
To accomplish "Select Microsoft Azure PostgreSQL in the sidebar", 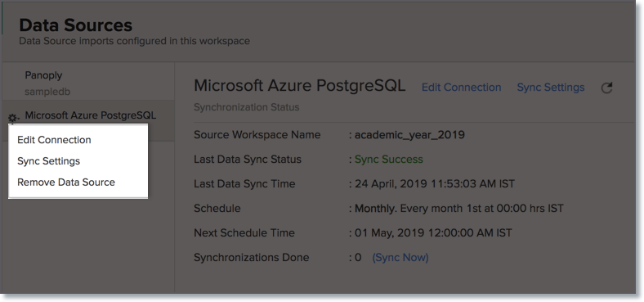I will point(91,115).
